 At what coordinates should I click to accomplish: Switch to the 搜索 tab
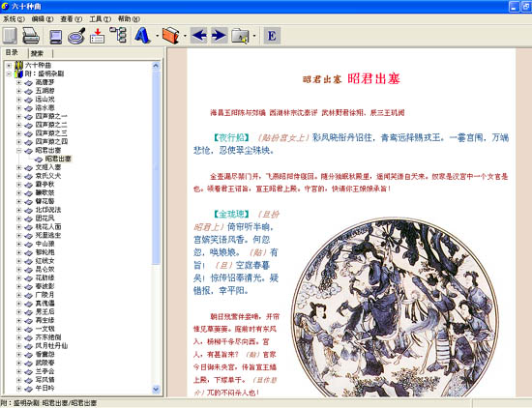pos(37,53)
